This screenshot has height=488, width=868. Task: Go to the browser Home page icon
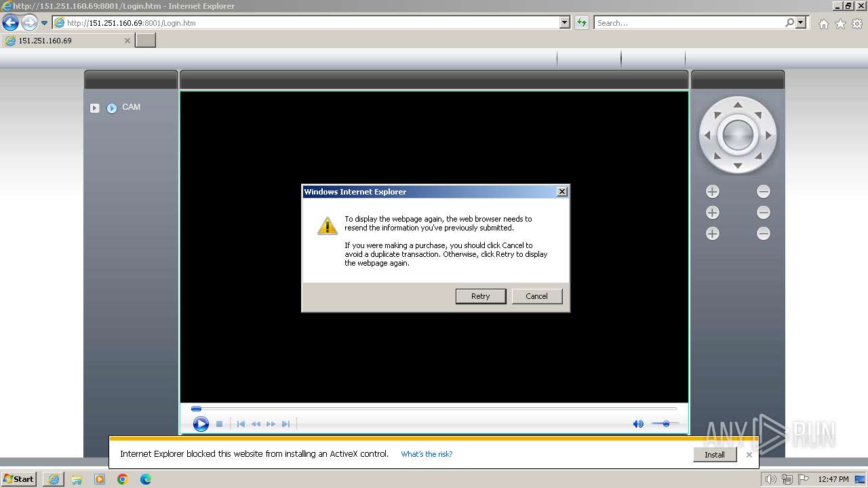[823, 24]
